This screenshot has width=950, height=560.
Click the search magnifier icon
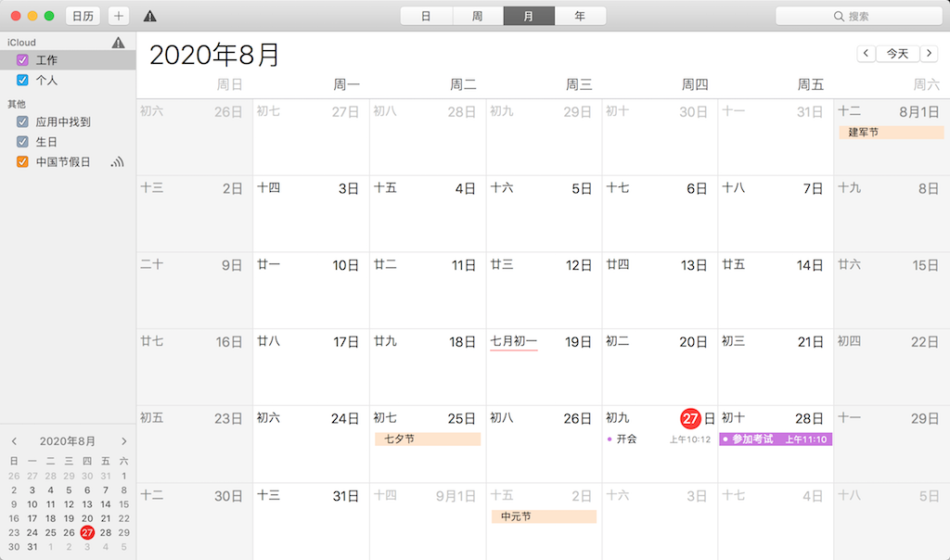click(839, 17)
